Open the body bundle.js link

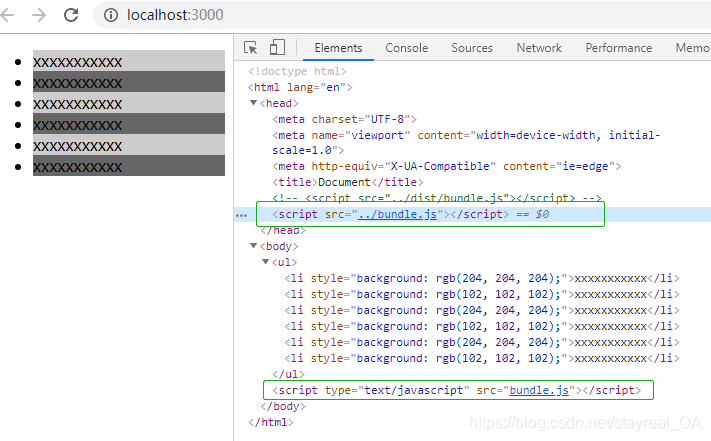pos(539,390)
